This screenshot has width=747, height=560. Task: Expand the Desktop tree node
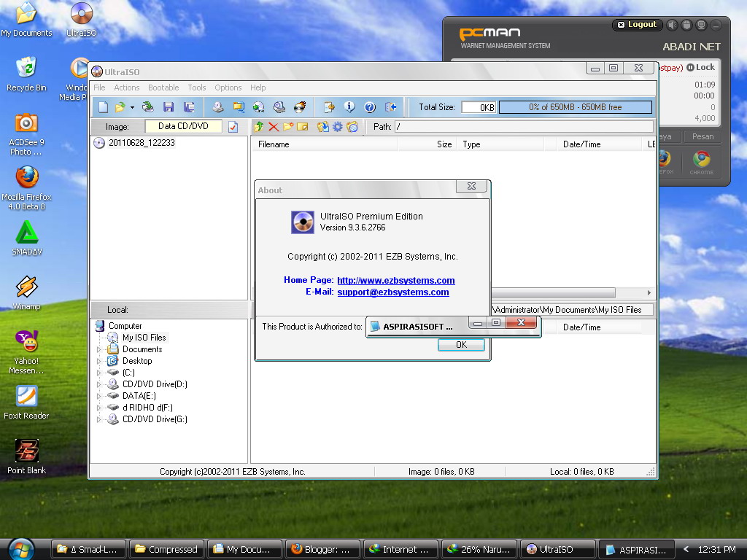point(98,361)
